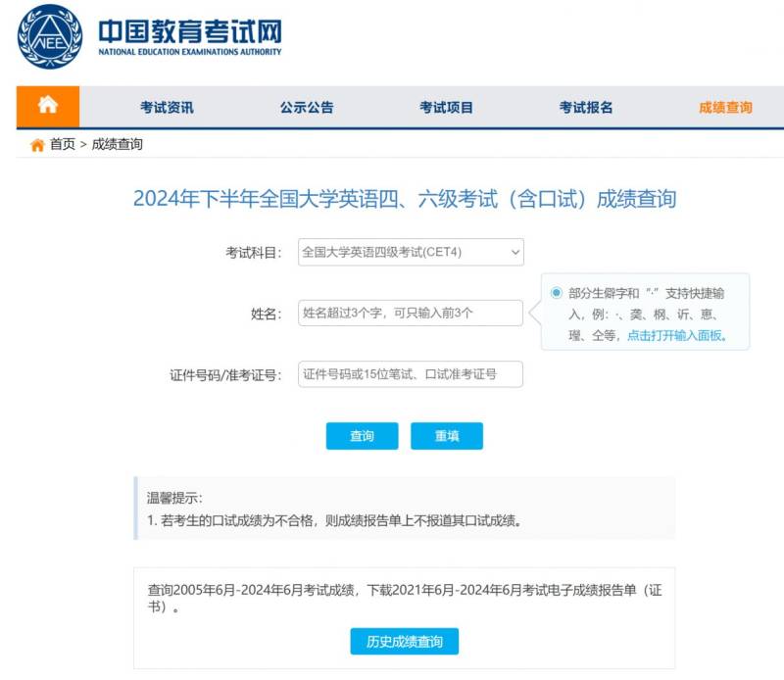Screen dimensions: 784x680
Task: Focus the 证件号码/准考证号 input field
Action: pos(411,374)
